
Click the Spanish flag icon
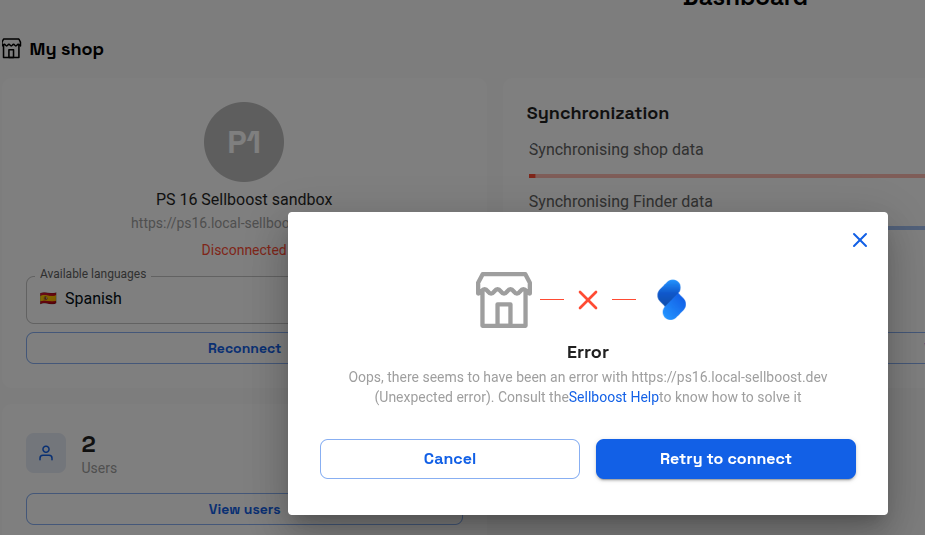pos(48,298)
